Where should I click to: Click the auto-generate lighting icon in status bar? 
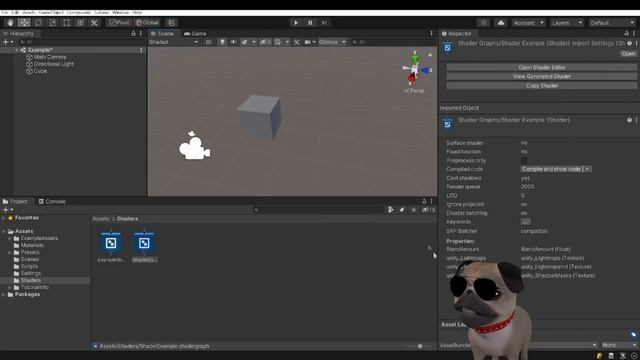coord(599,356)
